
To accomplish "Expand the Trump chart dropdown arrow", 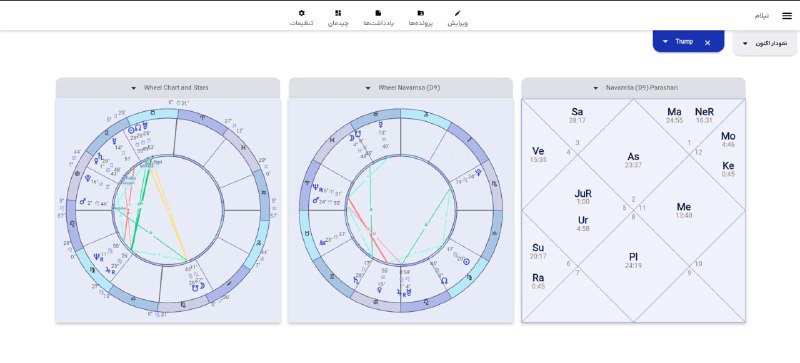I will [x=665, y=42].
